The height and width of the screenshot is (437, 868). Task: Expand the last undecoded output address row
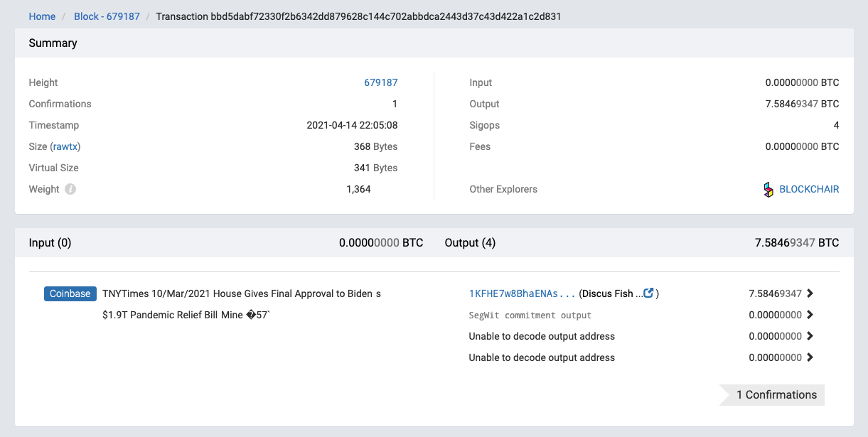(810, 357)
